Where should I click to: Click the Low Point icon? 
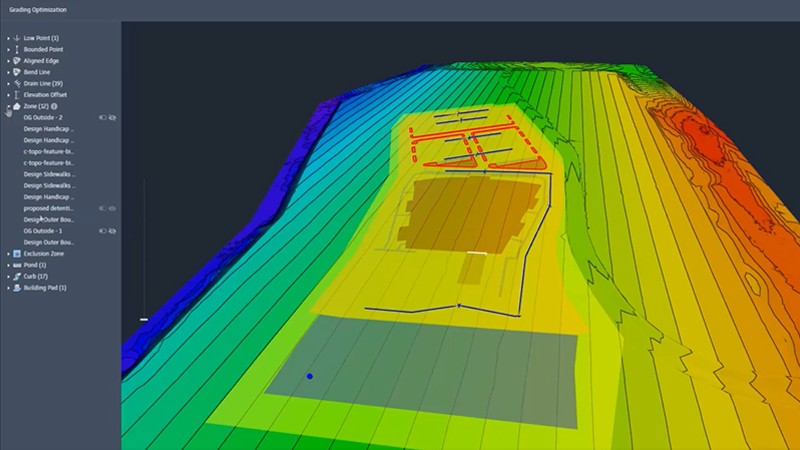click(x=17, y=38)
